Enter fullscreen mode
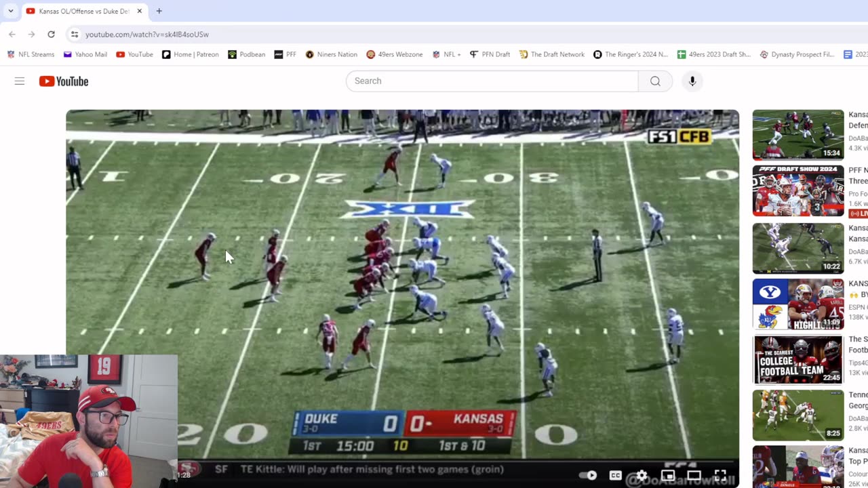868x488 pixels. tap(720, 475)
